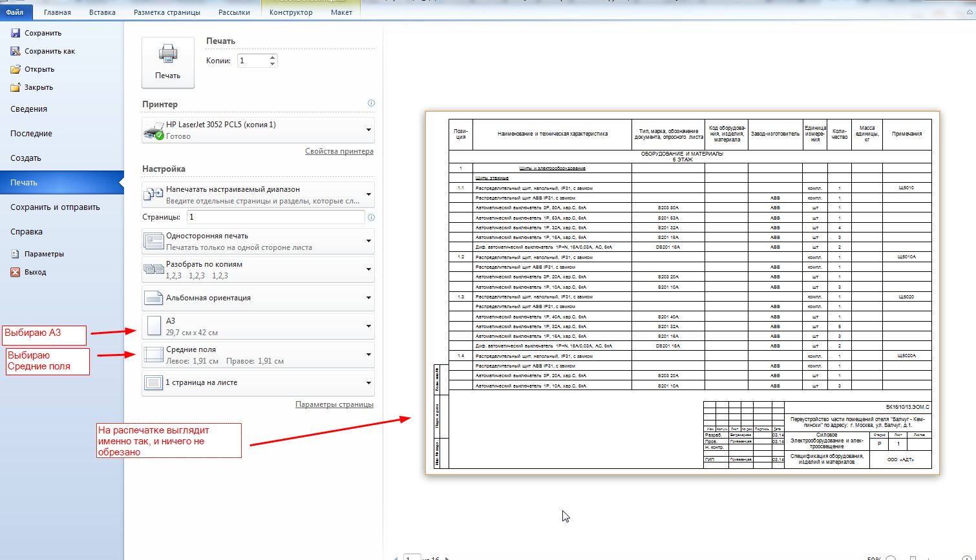Image resolution: width=976 pixels, height=560 pixels.
Task: Open the Разобрать по копиям dropdown
Action: pyautogui.click(x=258, y=269)
